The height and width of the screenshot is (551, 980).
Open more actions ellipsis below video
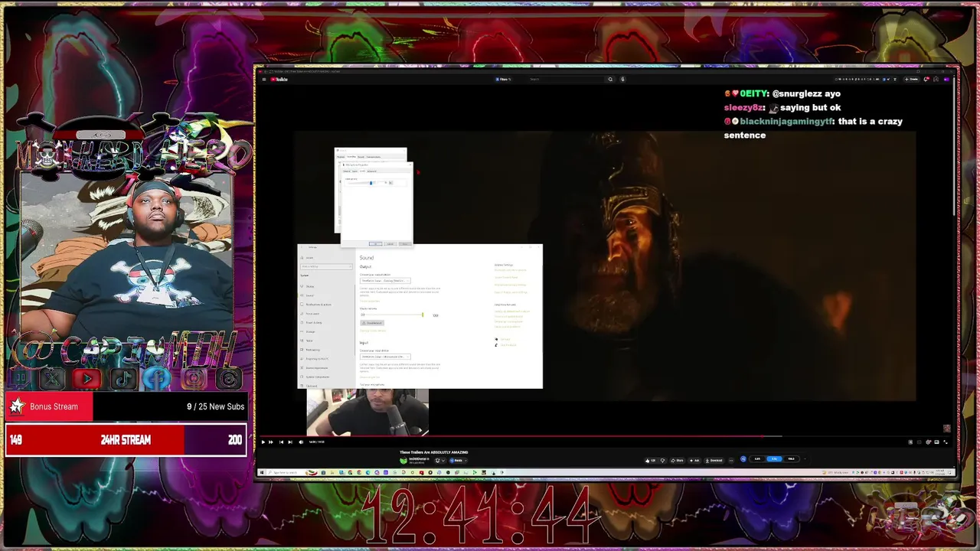click(x=730, y=460)
